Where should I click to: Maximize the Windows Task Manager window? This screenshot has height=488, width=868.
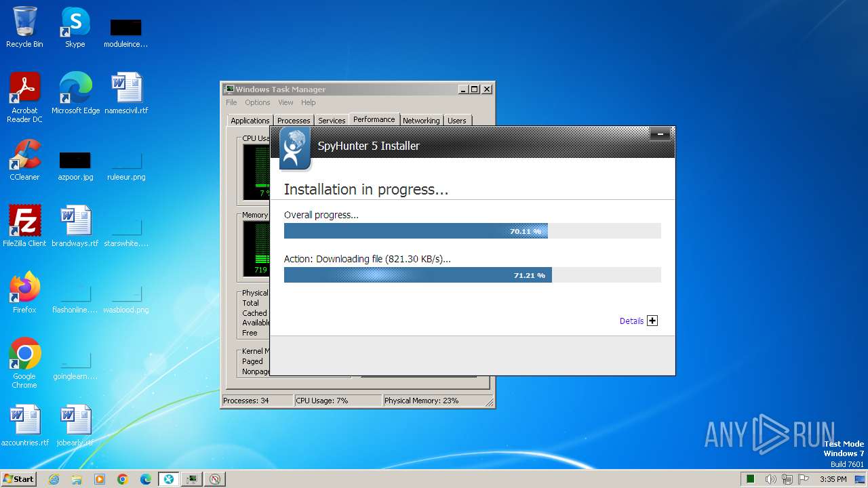tap(475, 89)
